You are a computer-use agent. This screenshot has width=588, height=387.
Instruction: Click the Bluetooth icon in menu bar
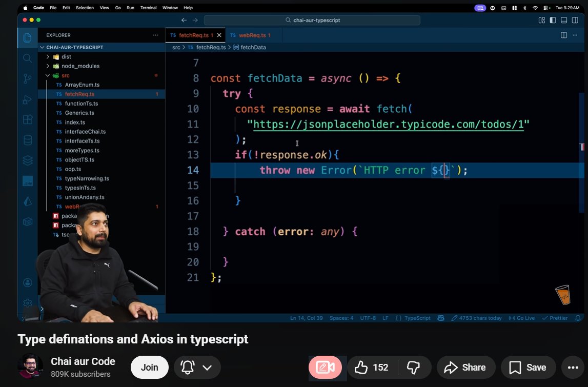tap(524, 8)
